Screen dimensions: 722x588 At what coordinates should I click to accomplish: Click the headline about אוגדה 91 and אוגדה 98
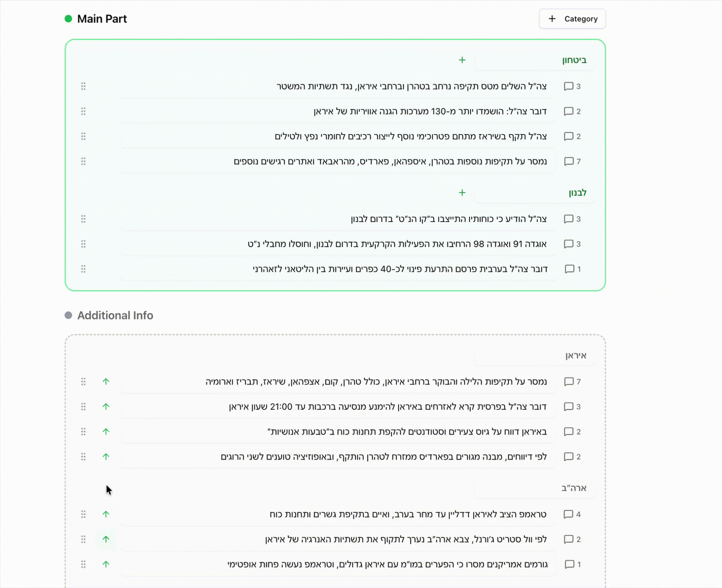[397, 244]
